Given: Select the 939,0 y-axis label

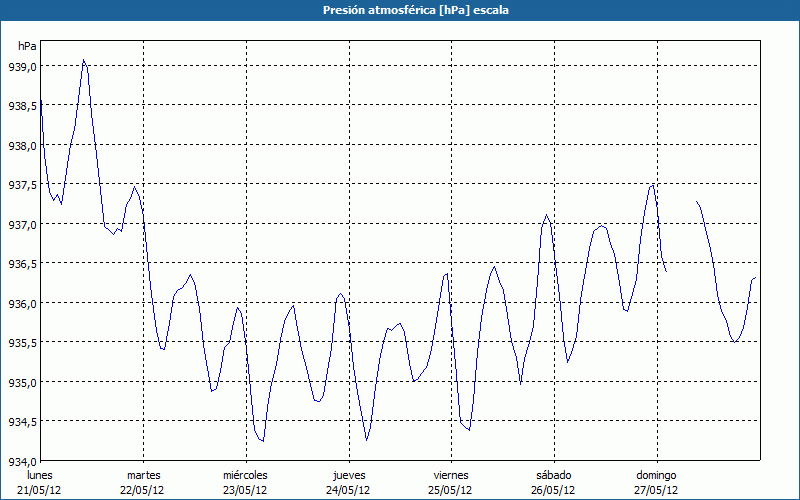Looking at the screenshot, I should [22, 66].
